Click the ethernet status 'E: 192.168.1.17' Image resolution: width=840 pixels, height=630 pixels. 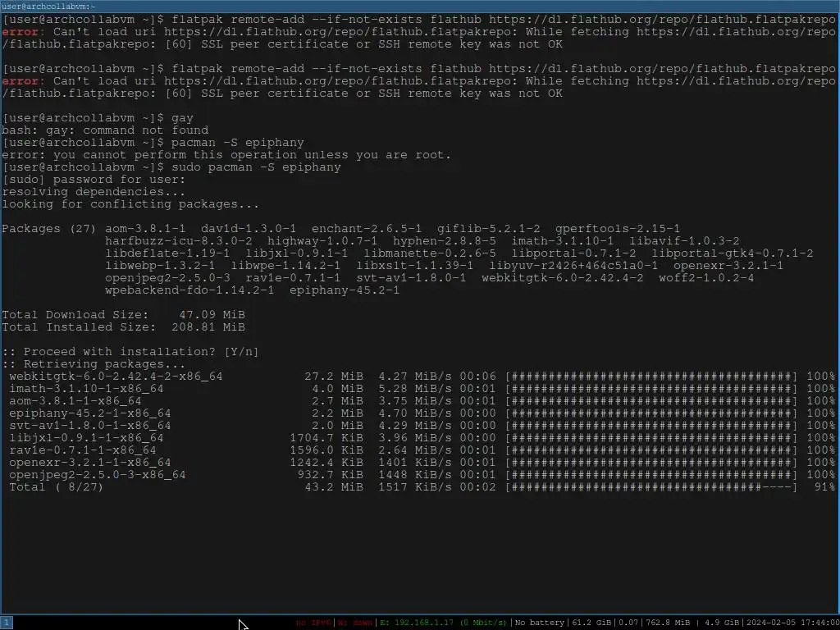(444, 623)
